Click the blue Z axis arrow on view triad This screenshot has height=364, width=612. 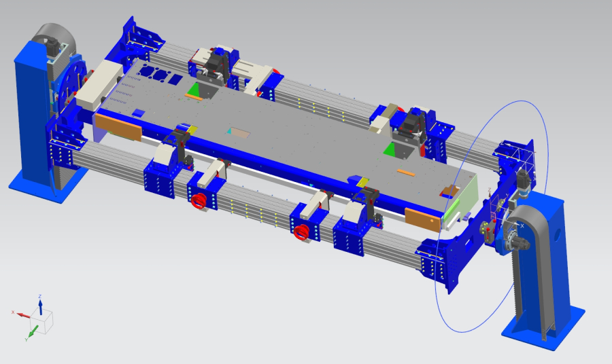40,304
